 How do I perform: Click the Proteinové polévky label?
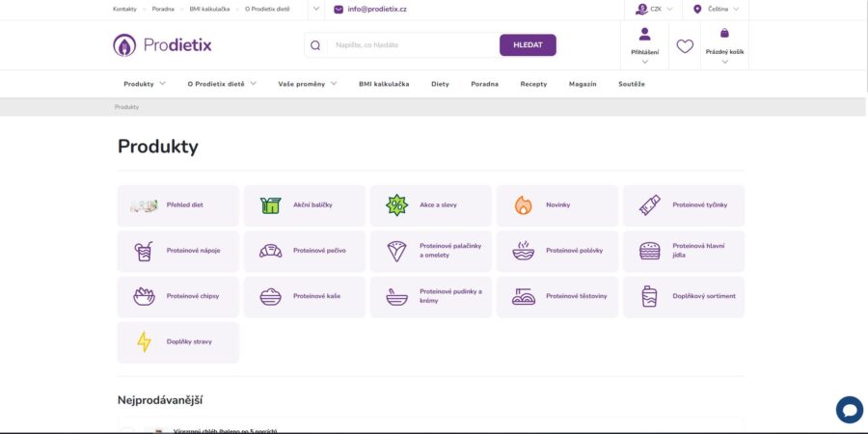coord(574,251)
